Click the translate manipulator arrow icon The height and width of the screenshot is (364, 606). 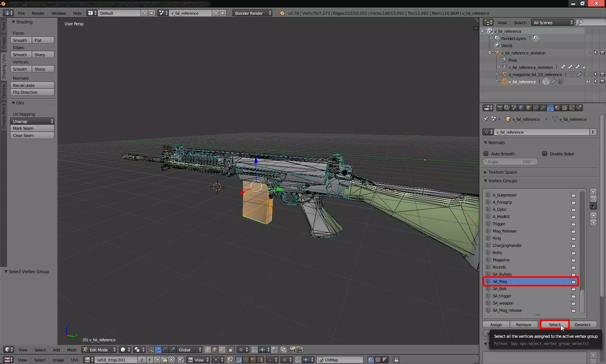(158, 350)
